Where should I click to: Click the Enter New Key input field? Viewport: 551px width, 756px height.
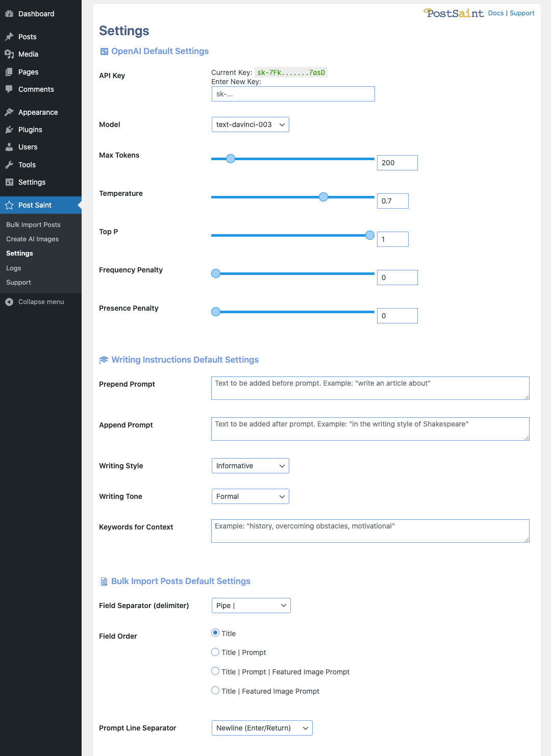click(293, 94)
